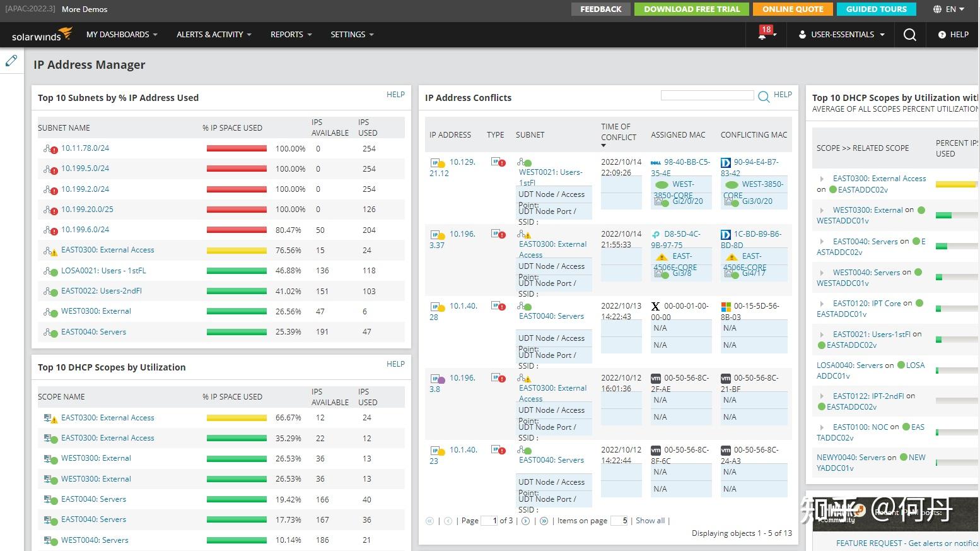Image resolution: width=980 pixels, height=551 pixels.
Task: Click the GUIDED TOURS button
Action: tap(876, 9)
